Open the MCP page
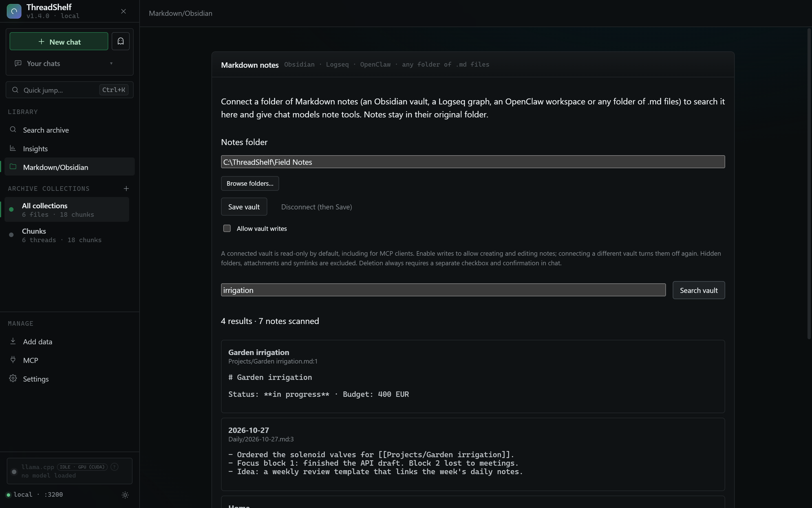Viewport: 812px width, 508px height. click(69, 360)
